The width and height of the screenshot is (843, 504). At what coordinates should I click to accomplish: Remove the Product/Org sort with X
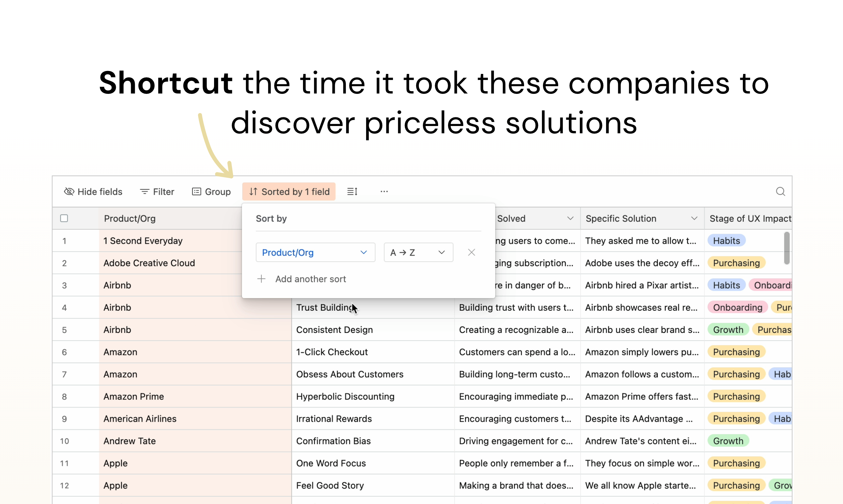tap(472, 252)
